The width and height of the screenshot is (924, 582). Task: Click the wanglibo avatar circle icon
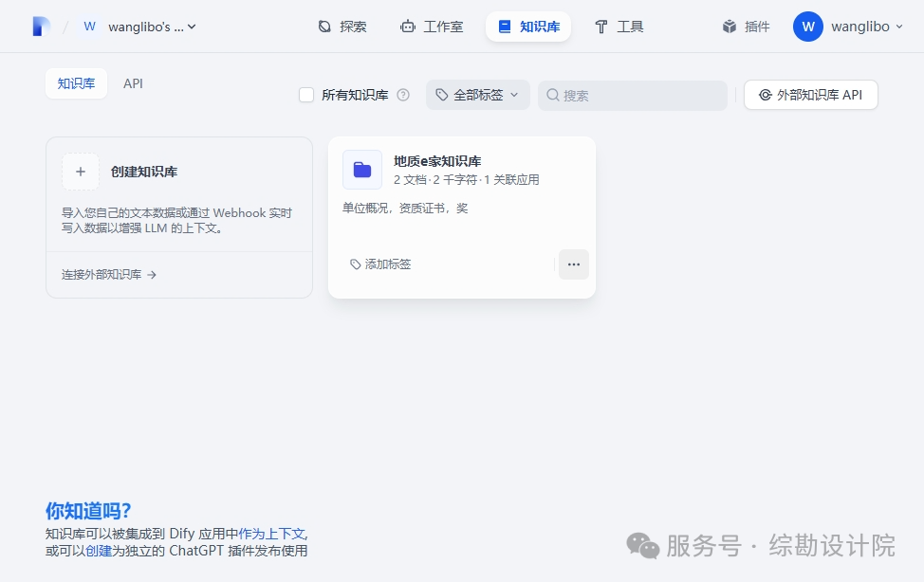(x=807, y=27)
